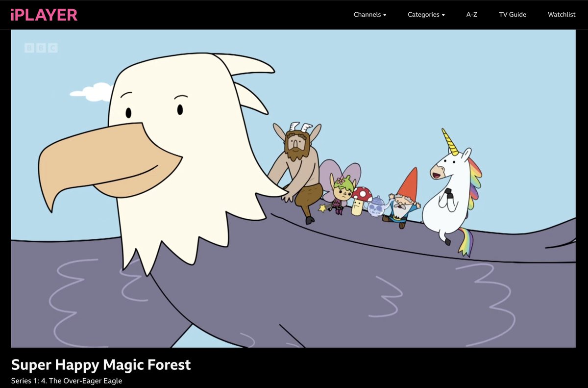Open the TV Guide

pos(512,15)
